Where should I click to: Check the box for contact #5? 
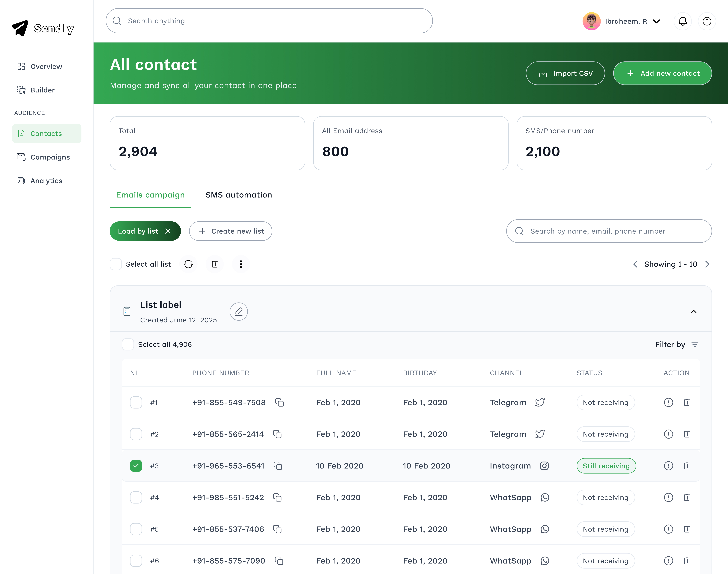tap(136, 529)
